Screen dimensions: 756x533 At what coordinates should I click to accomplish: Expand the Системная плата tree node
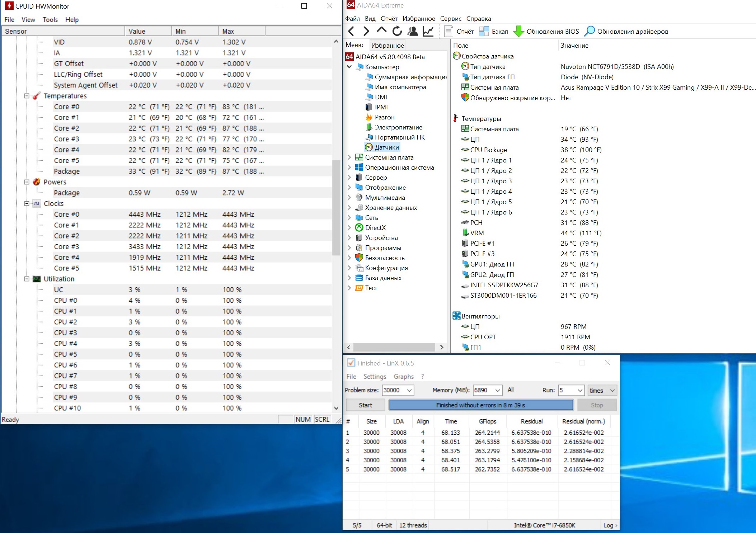(x=349, y=157)
